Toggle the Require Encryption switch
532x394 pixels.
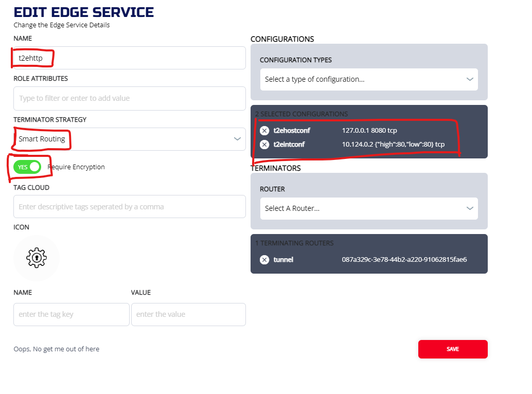click(x=28, y=167)
